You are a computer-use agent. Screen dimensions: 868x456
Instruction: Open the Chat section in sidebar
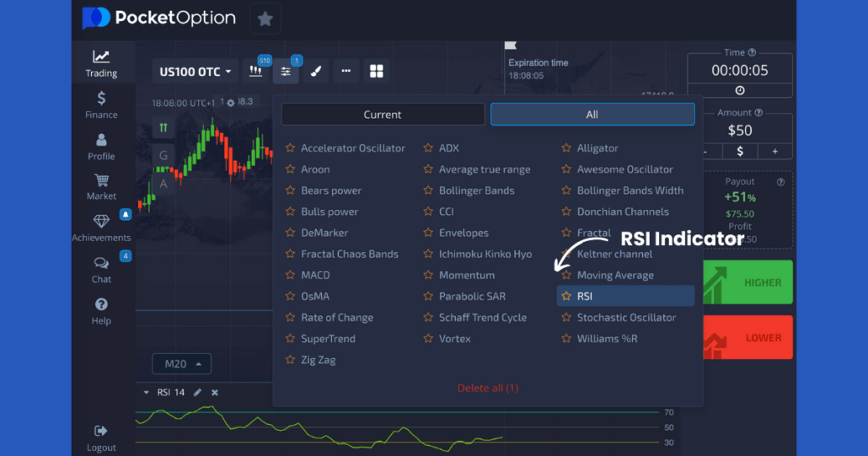click(x=101, y=270)
